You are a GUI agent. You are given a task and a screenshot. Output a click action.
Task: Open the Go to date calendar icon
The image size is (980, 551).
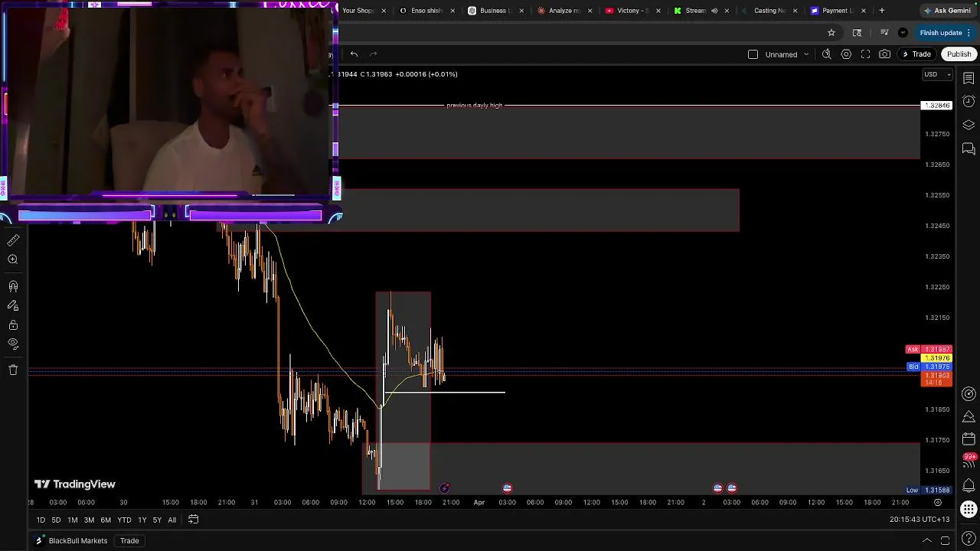194,520
